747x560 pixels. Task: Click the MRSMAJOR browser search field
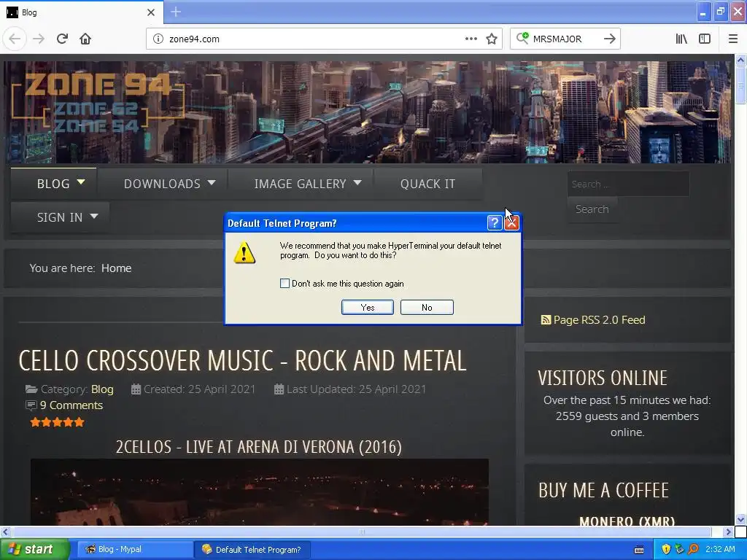click(565, 39)
